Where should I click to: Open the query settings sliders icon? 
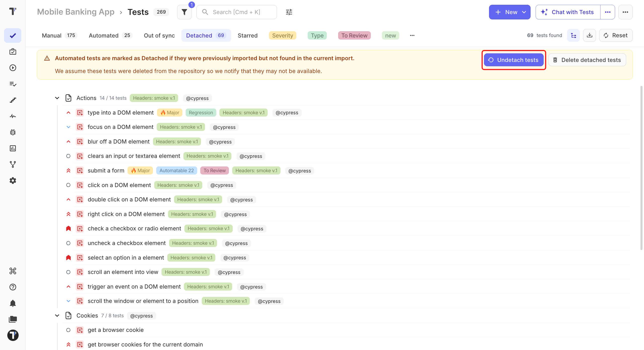[x=289, y=12]
